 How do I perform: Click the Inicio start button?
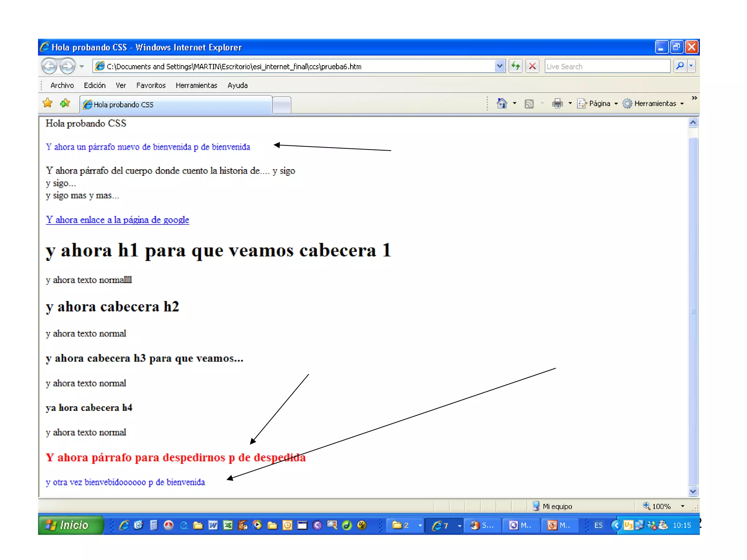tap(70, 525)
